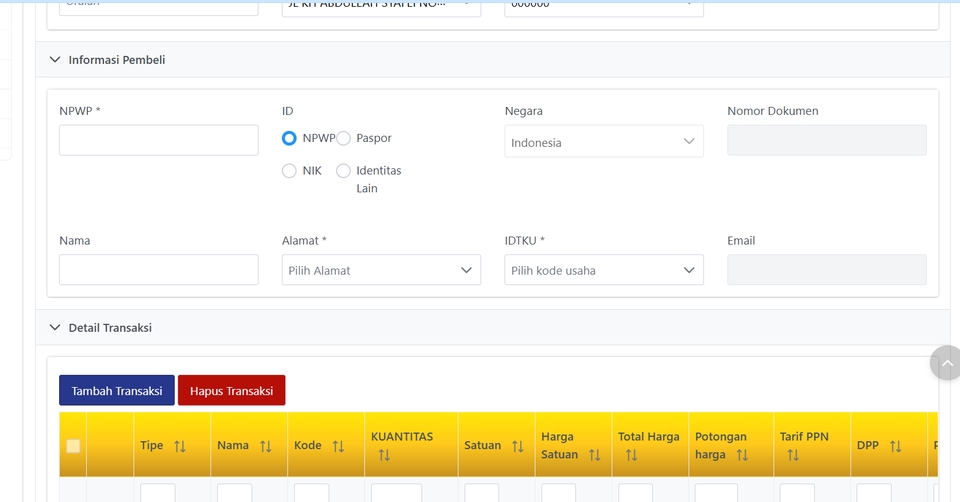The image size is (960, 502).
Task: Click the Hapus Transaksi button
Action: tap(231, 391)
